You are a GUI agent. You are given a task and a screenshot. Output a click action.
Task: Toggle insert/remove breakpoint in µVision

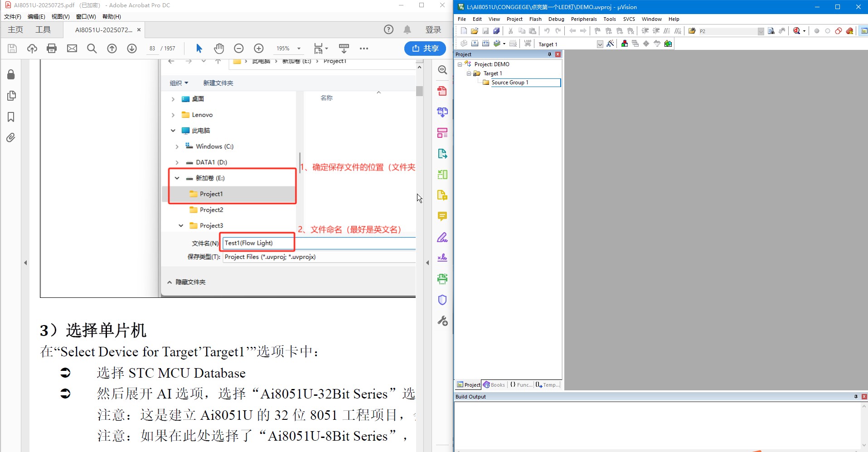[x=817, y=31]
